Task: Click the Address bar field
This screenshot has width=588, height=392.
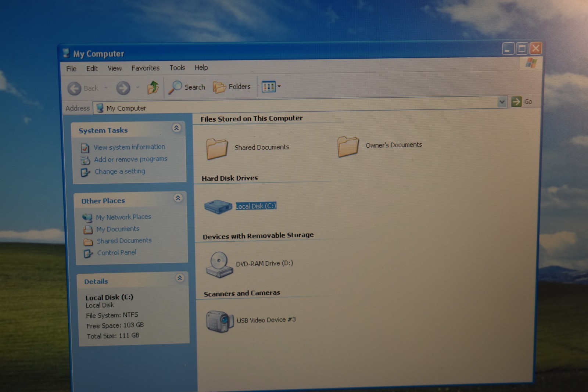Action: (300, 105)
